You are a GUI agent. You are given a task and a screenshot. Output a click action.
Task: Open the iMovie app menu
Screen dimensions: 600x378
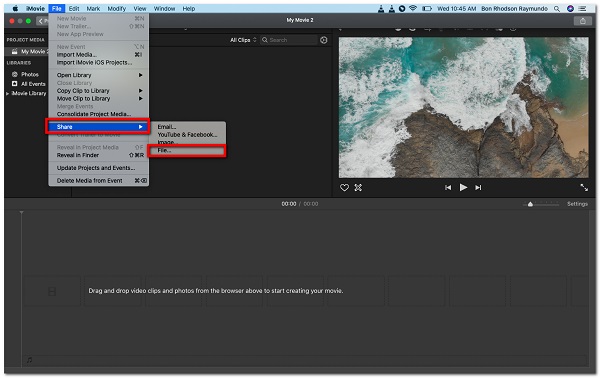click(x=35, y=8)
